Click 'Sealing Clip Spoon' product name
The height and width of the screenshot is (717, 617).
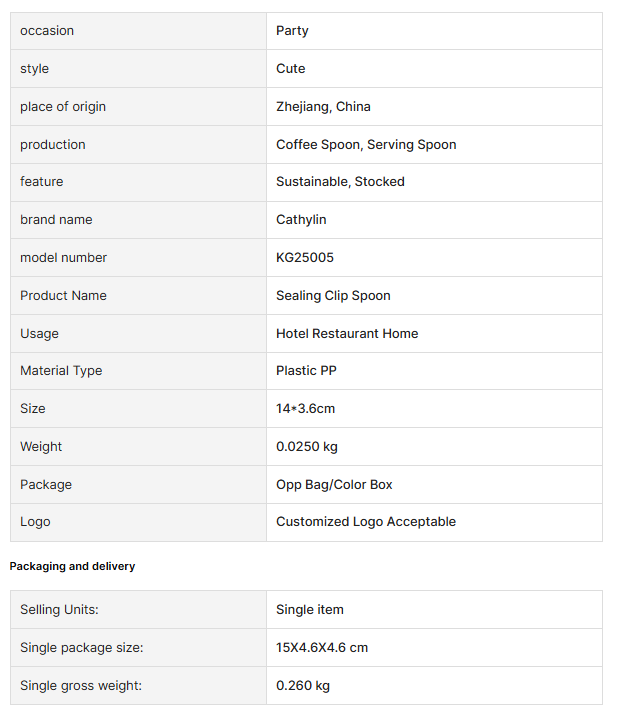click(333, 296)
